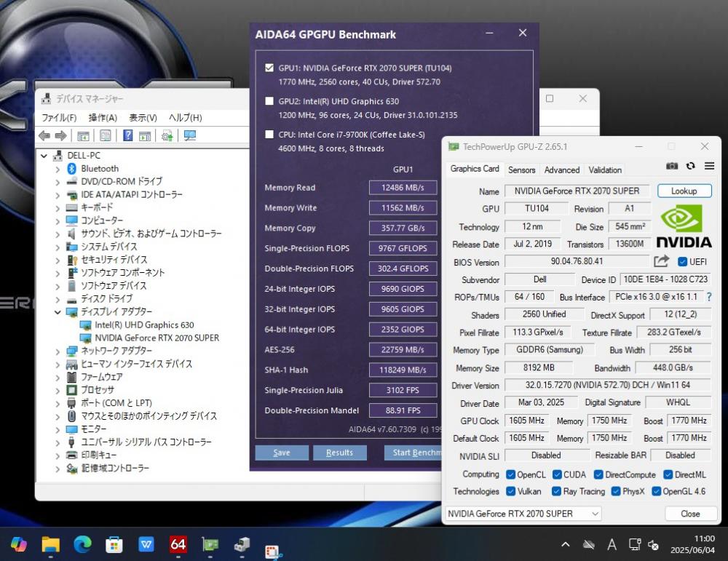Screen dimensions: 728x561
Task: Switch to AIDA64 via taskbar icon
Action: [178, 544]
